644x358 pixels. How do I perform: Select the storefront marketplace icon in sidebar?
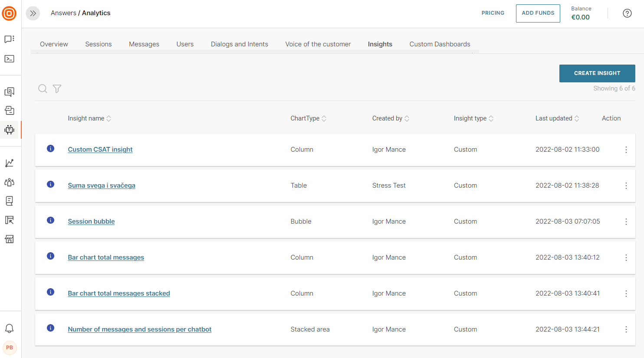(x=10, y=239)
